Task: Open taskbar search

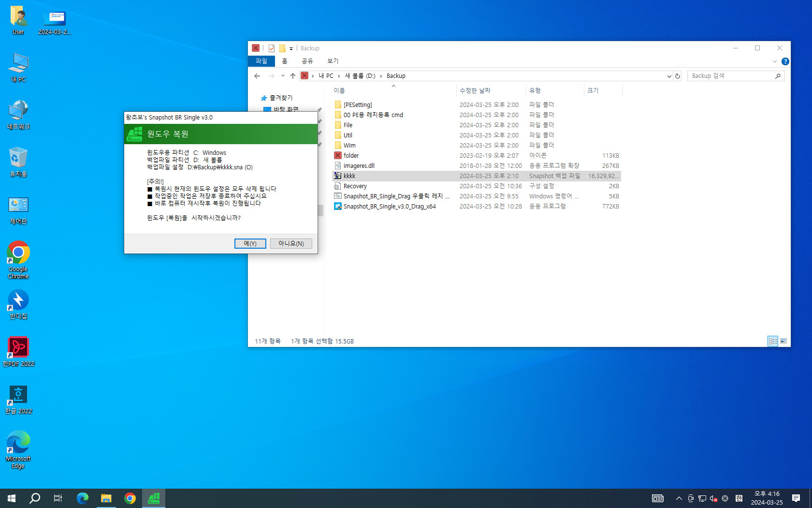Action: [35, 498]
